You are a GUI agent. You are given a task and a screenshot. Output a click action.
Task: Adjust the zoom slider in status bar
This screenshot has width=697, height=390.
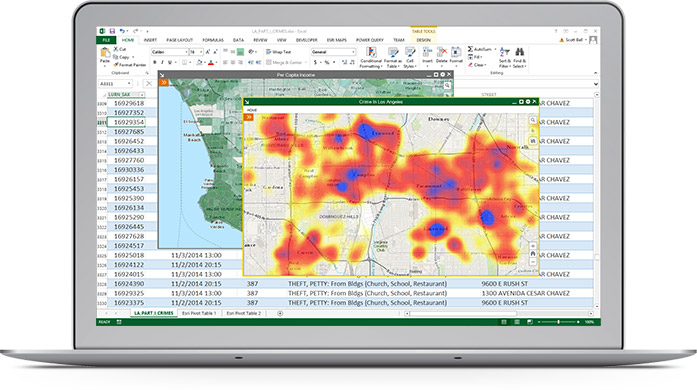pos(558,322)
